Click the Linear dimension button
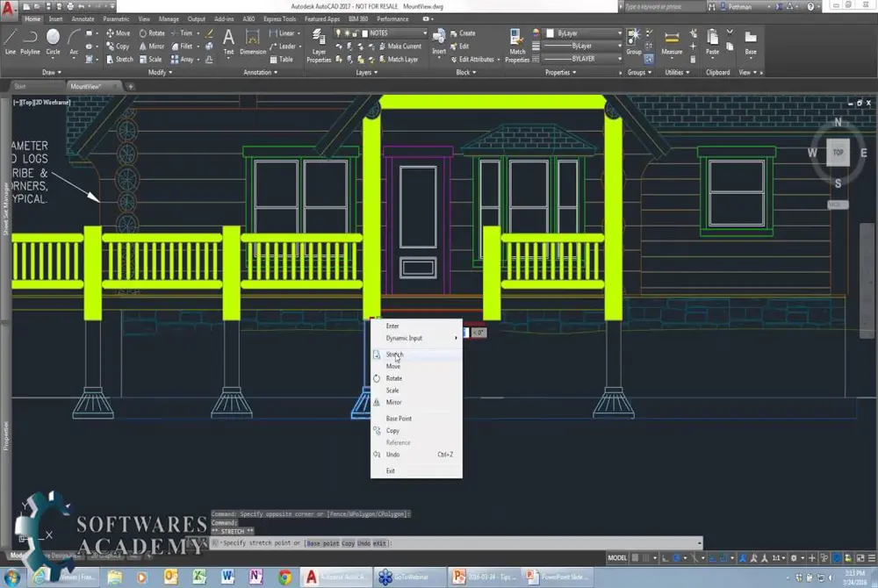The height and width of the screenshot is (588, 878). [x=282, y=33]
